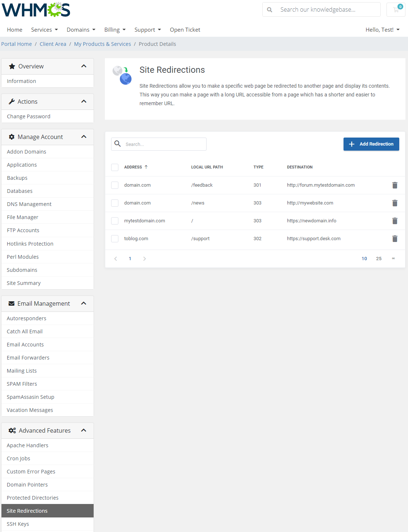
Task: Click the Advanced Features gears icon
Action: point(12,430)
